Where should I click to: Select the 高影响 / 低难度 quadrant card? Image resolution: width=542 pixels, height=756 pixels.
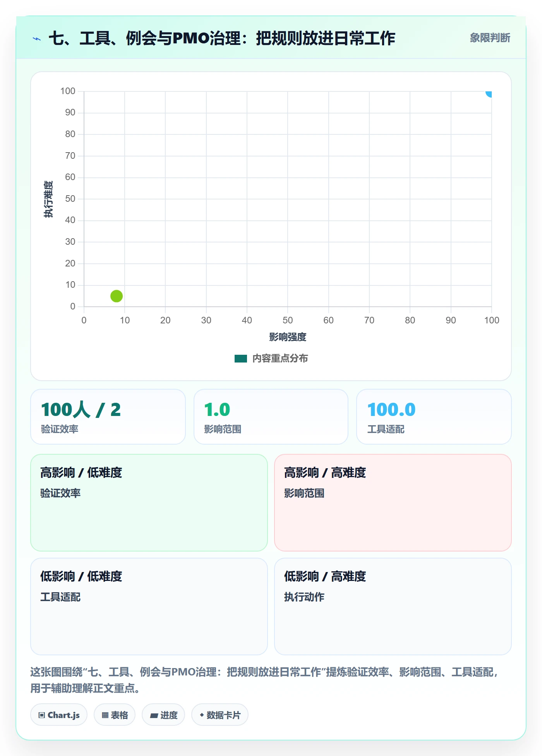tap(149, 503)
